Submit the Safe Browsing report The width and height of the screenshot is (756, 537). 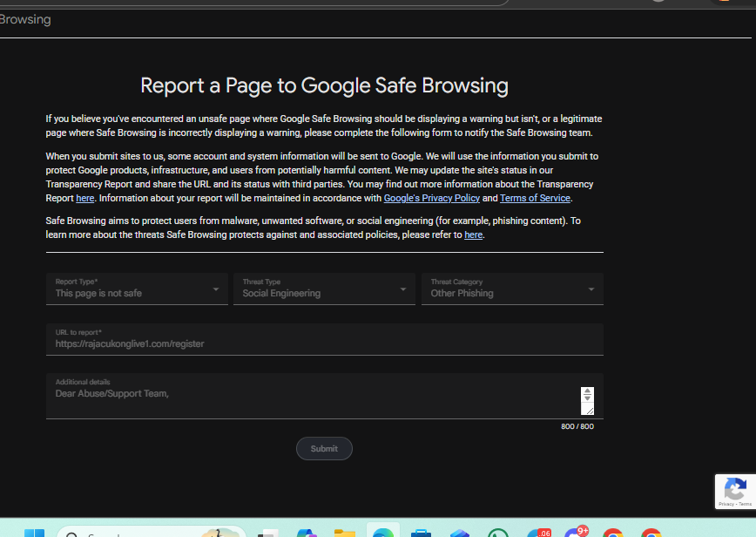[324, 449]
